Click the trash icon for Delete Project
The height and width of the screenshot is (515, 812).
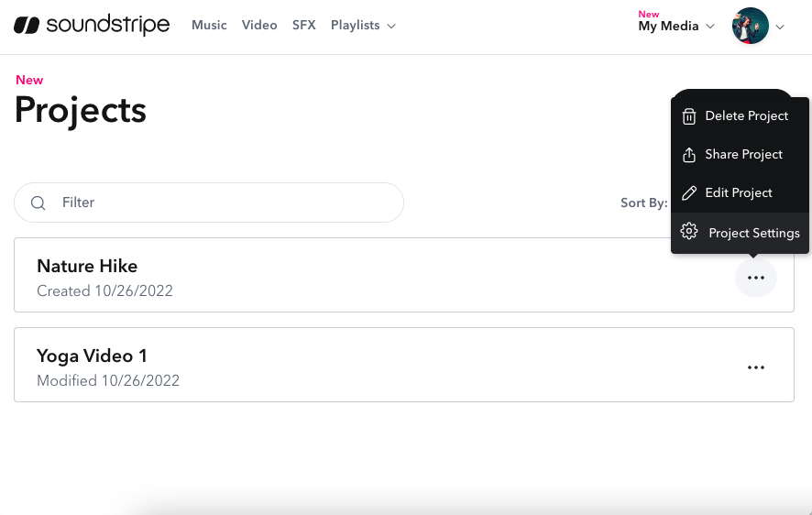(689, 116)
